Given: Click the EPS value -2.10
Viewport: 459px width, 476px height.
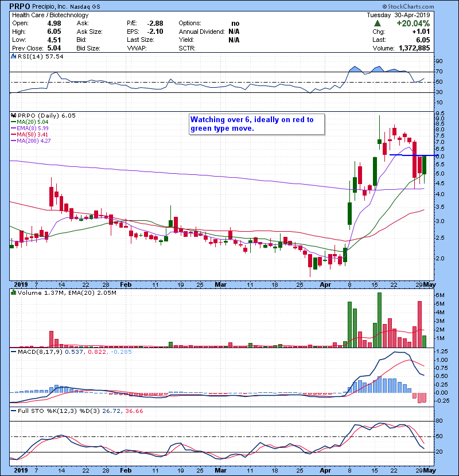Looking at the screenshot, I should pos(155,32).
